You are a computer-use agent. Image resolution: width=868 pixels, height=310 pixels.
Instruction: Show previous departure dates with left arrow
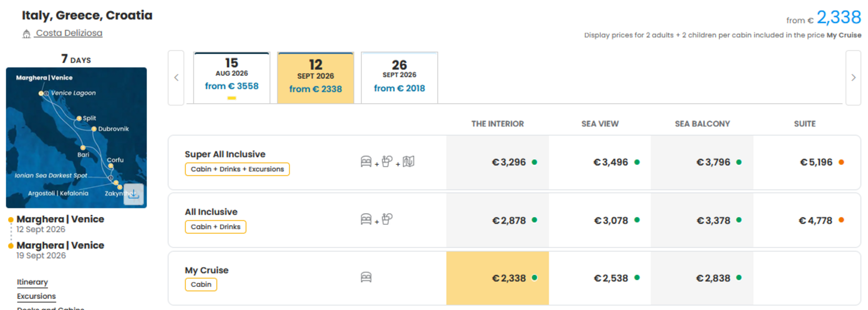click(176, 77)
